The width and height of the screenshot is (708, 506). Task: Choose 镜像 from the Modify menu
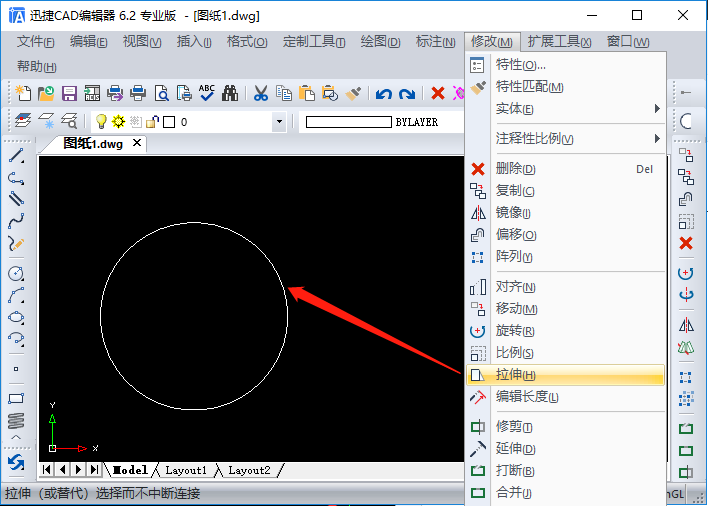[x=565, y=213]
